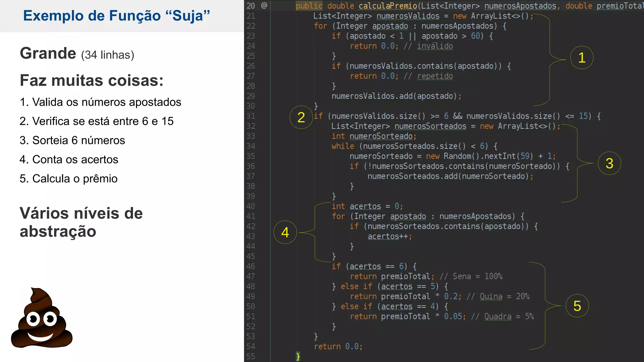Click the closing brace on line 55
644x362 pixels.
[x=298, y=357]
